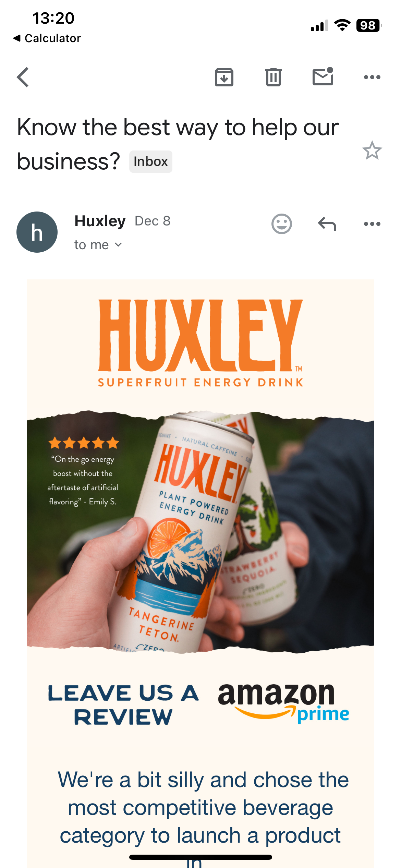Screen dimensions: 401x868
Task: Tap the home indicator bar
Action: point(200,857)
